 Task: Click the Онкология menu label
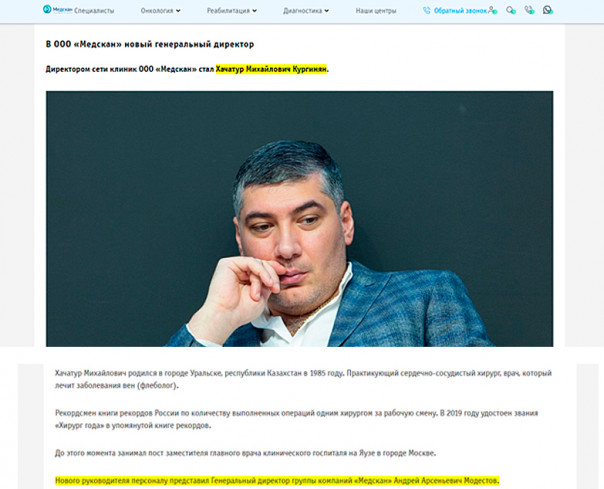click(x=157, y=11)
